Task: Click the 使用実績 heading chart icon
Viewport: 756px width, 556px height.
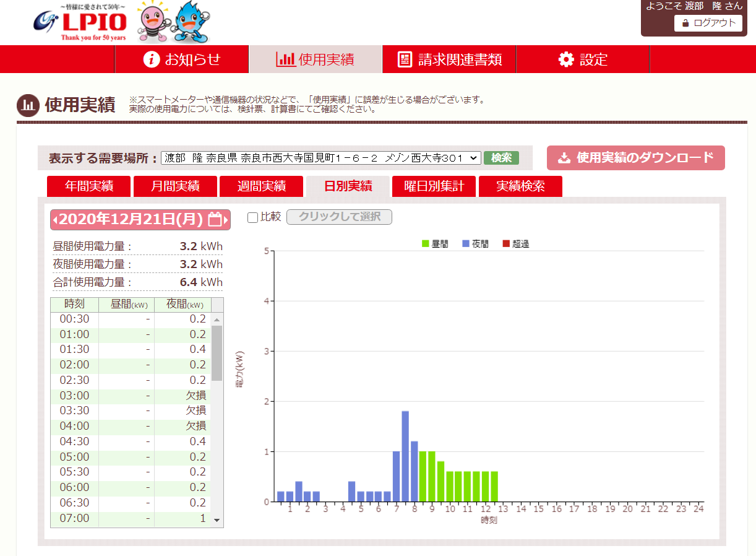Action: (28, 105)
